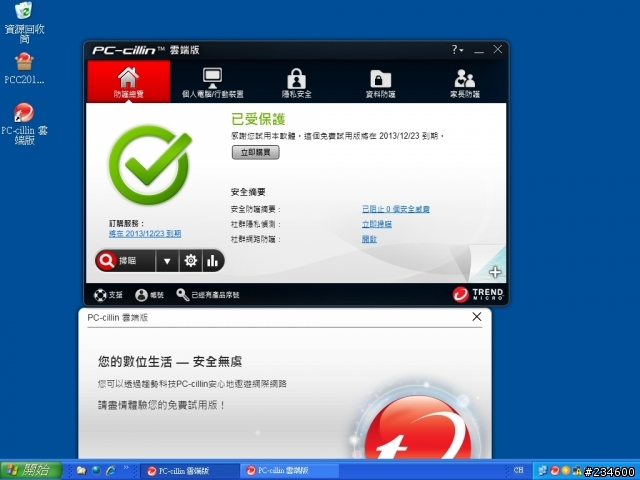Image resolution: width=640 pixels, height=480 pixels.
Task: Minimize the PC-cillin main window
Action: 479,50
